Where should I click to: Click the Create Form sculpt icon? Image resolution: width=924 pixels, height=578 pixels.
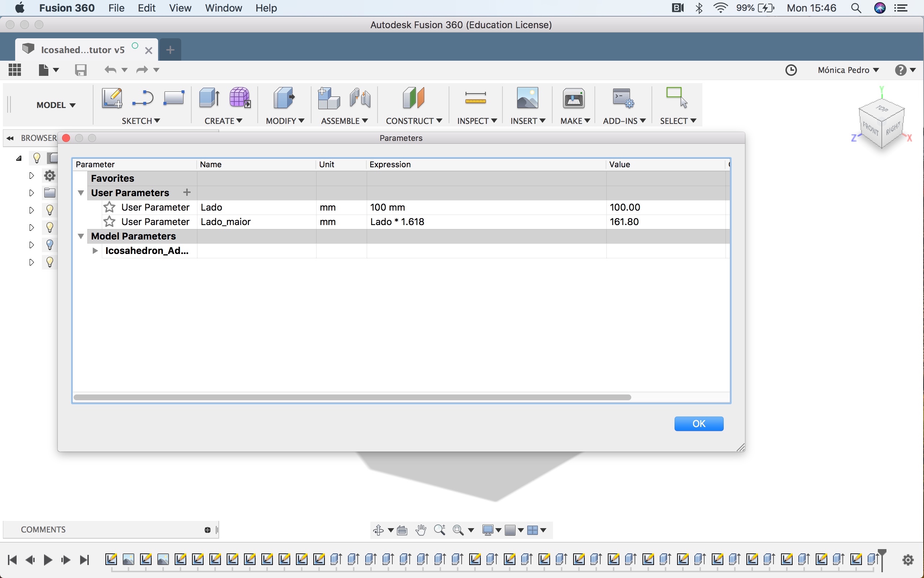point(240,98)
